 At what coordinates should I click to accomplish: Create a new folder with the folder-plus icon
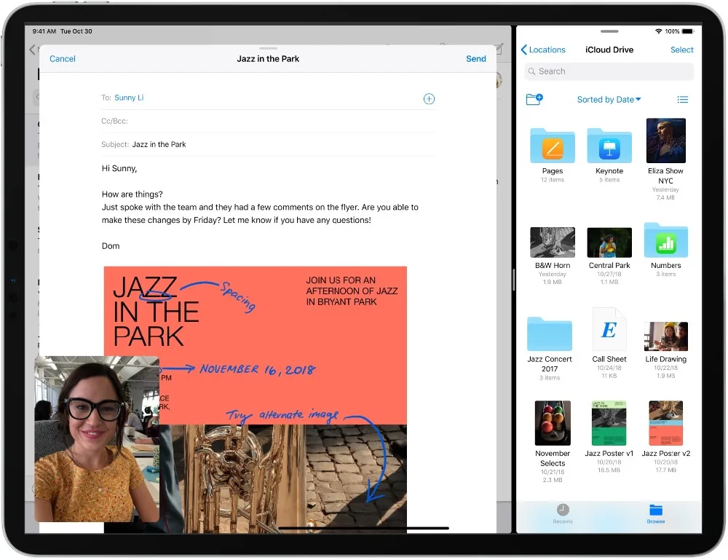pyautogui.click(x=534, y=99)
